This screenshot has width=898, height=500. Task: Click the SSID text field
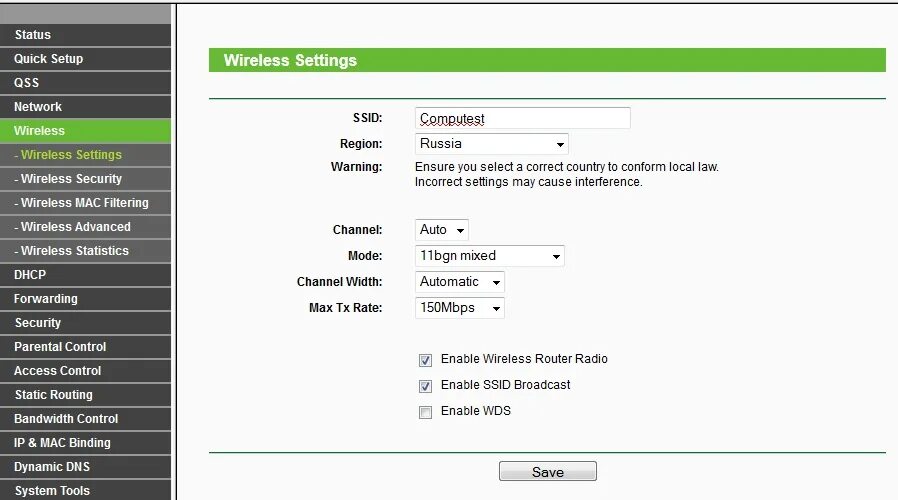pos(522,118)
